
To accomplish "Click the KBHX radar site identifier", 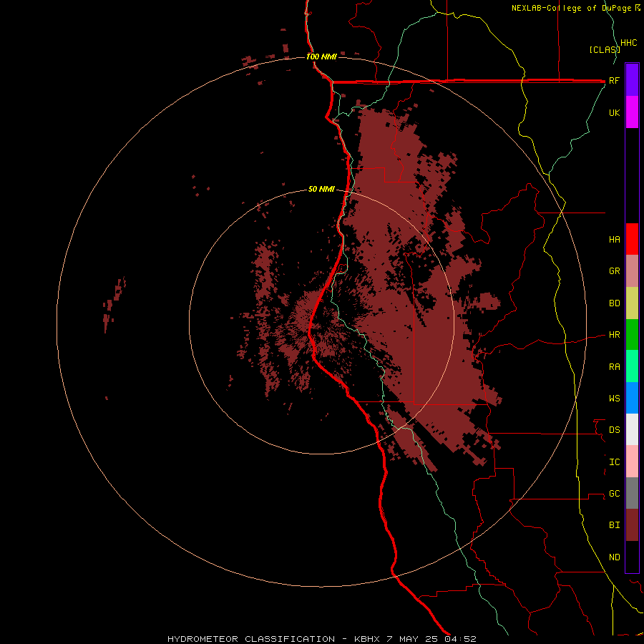I will point(367,639).
